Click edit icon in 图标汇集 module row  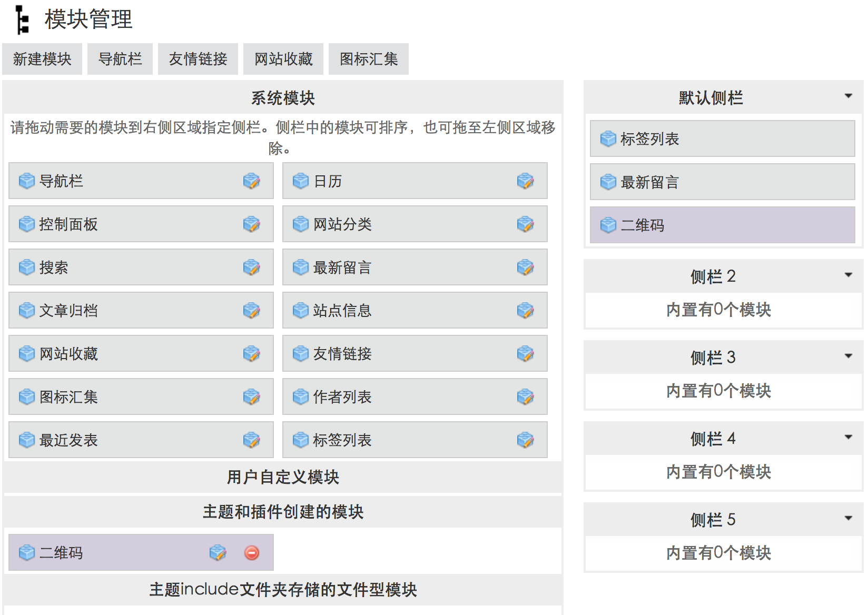coord(252,397)
